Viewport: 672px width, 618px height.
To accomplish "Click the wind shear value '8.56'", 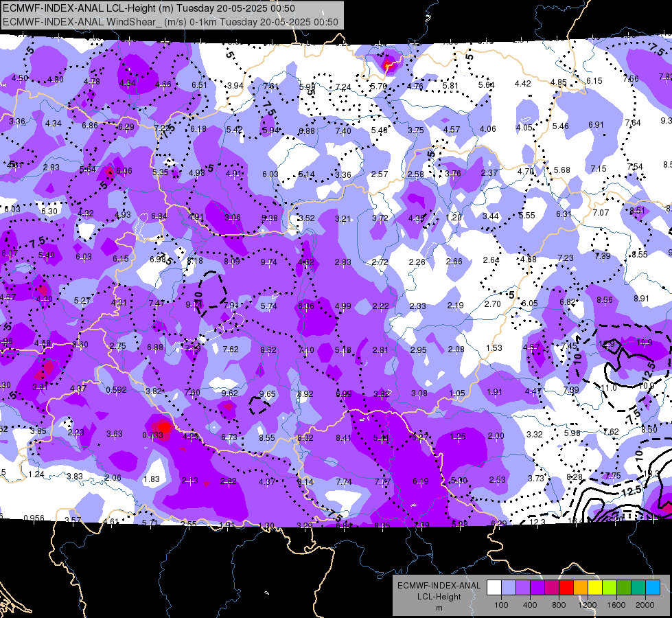I will 605,300.
